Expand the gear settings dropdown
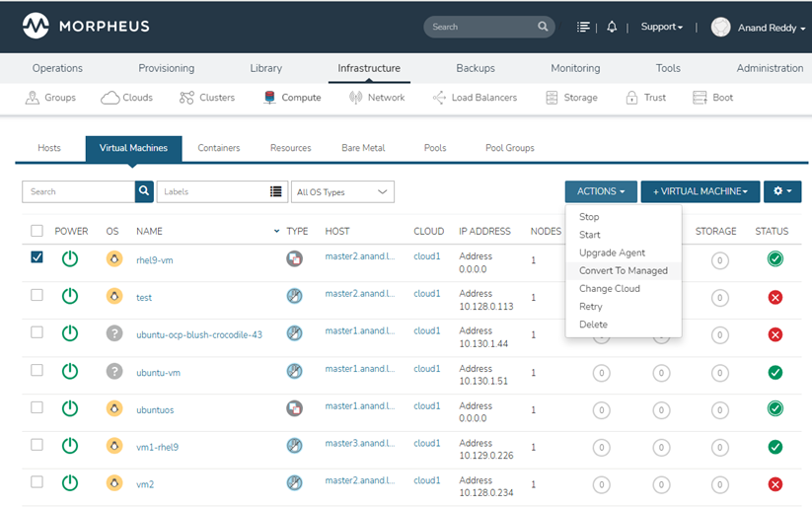The width and height of the screenshot is (812, 507). [x=781, y=191]
